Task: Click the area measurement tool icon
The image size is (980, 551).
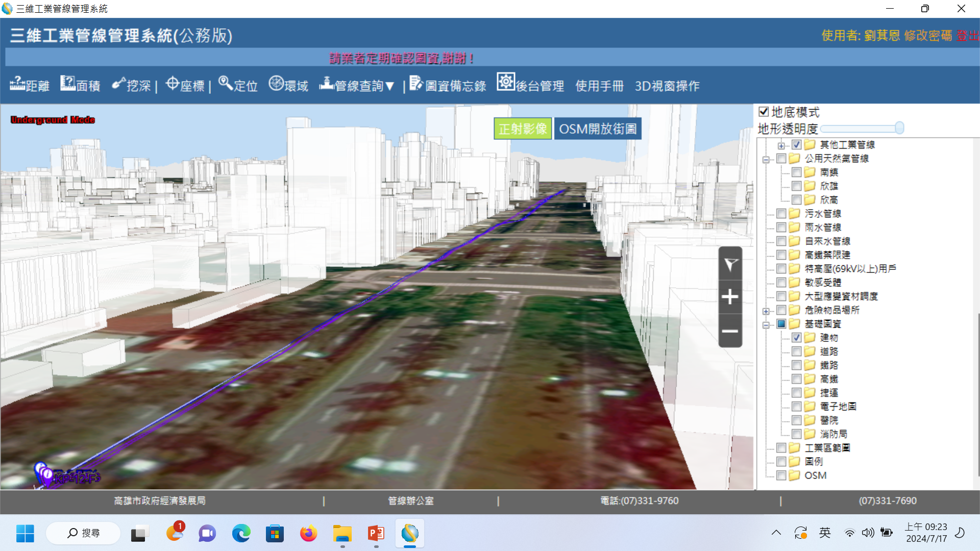Action: tap(67, 83)
